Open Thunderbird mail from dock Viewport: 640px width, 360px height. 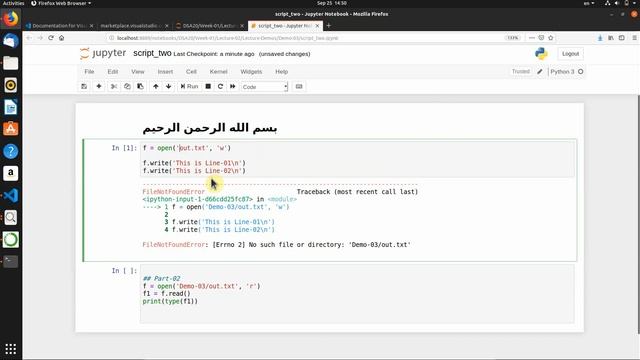11,41
